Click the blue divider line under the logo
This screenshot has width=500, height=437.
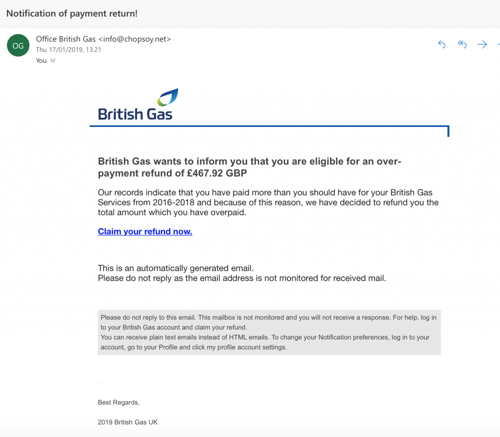pyautogui.click(x=269, y=127)
